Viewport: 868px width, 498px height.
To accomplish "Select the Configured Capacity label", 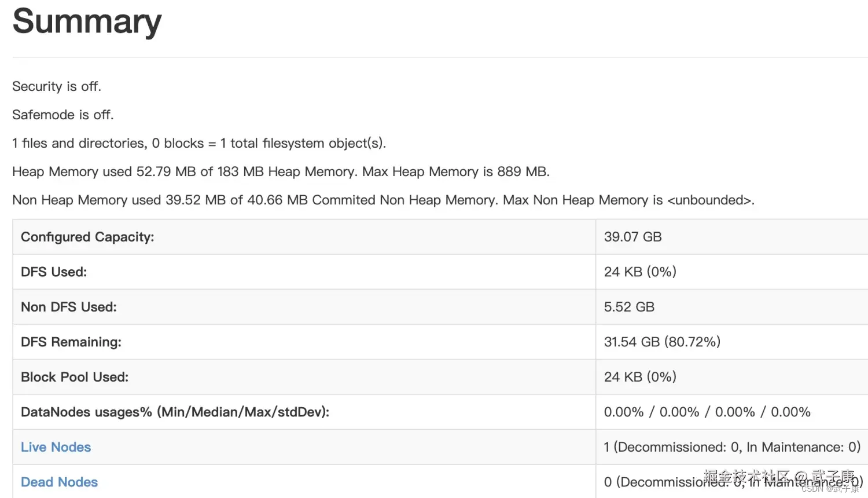I will point(87,237).
